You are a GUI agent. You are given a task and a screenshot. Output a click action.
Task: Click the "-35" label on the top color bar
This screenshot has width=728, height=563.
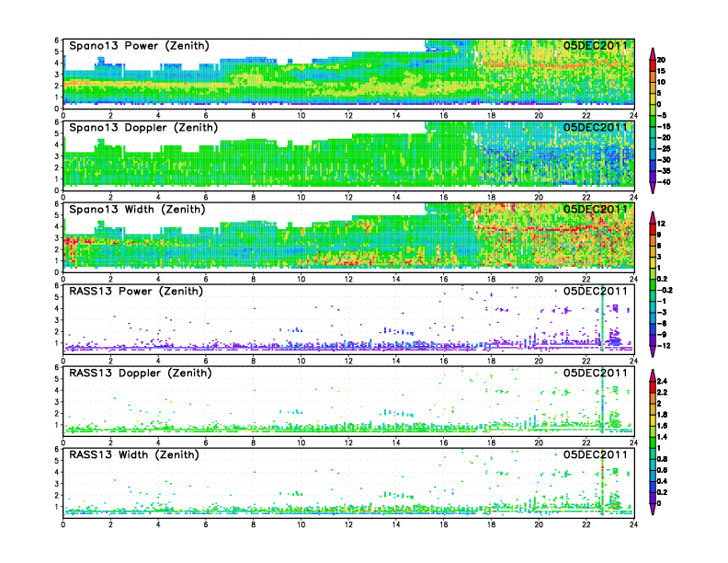[x=664, y=171]
